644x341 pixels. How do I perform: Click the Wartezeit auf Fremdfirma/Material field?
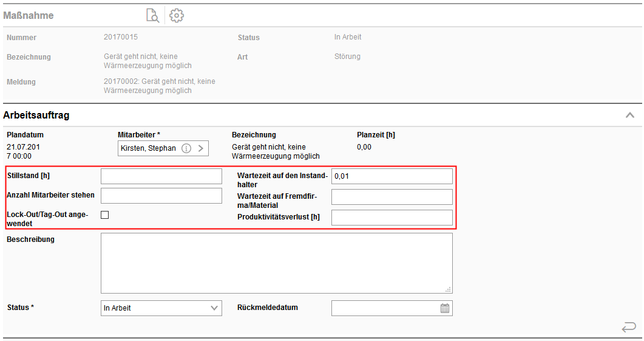[x=391, y=197]
